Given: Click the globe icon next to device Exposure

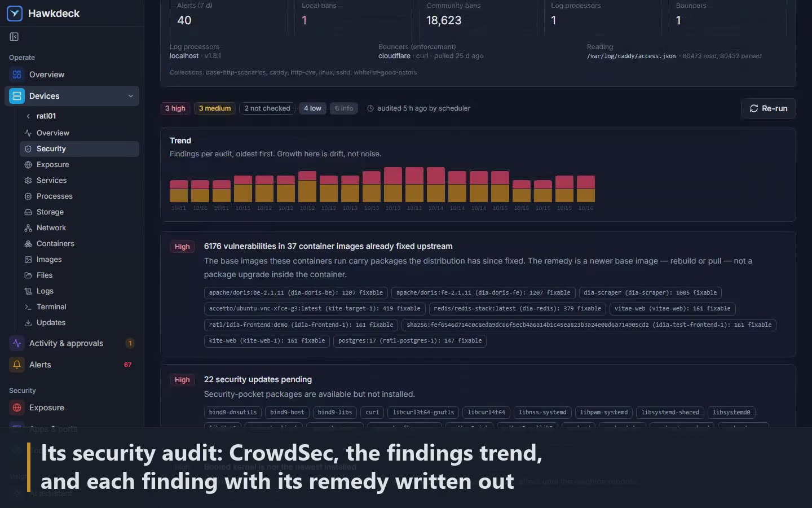Looking at the screenshot, I should [x=28, y=165].
